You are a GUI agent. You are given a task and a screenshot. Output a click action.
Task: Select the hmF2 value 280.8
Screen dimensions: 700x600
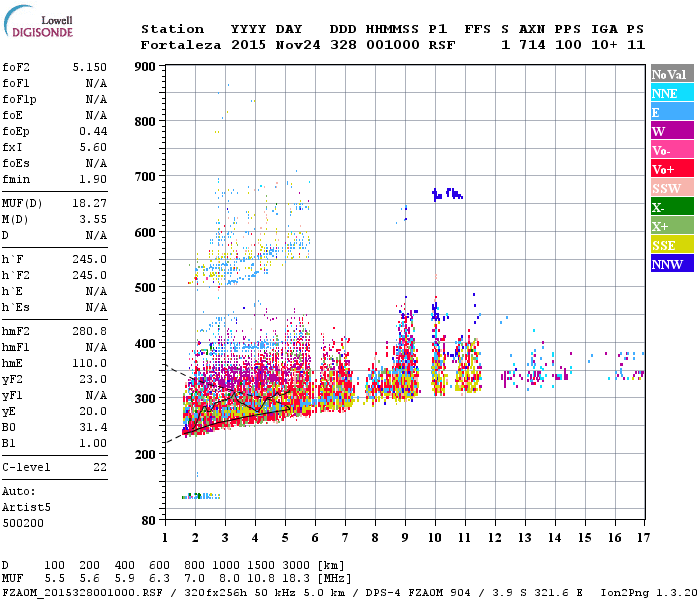pos(90,331)
